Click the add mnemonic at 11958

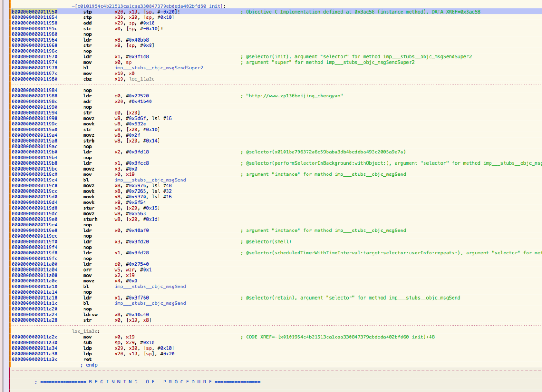88,23
